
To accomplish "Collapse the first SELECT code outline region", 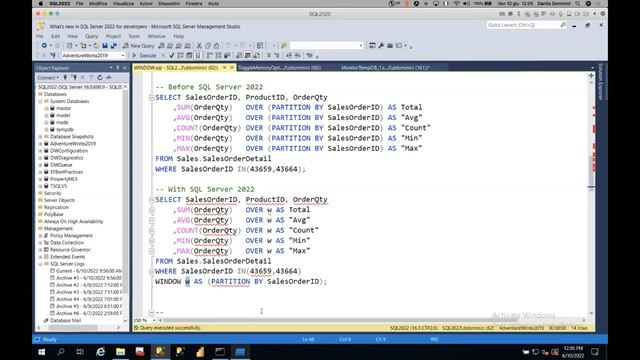I will (x=151, y=98).
